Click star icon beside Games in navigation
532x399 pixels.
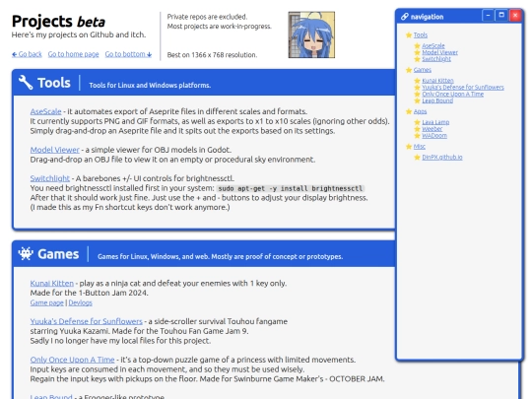pos(409,70)
